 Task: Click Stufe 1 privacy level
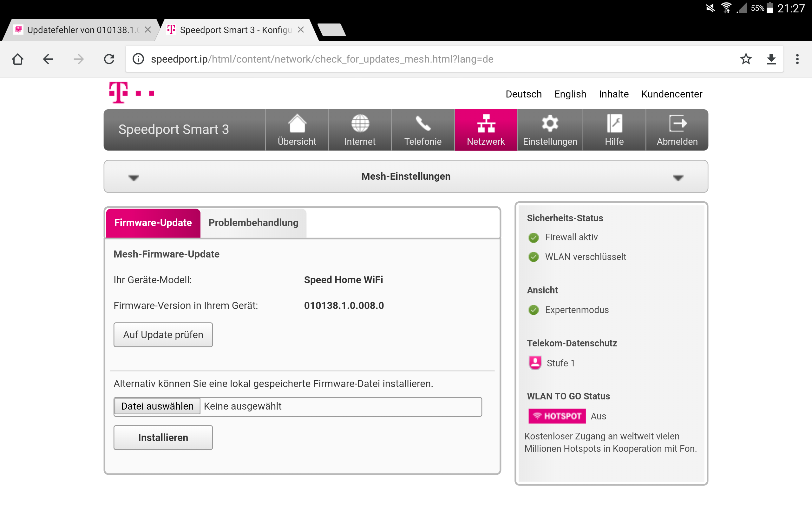(x=560, y=363)
